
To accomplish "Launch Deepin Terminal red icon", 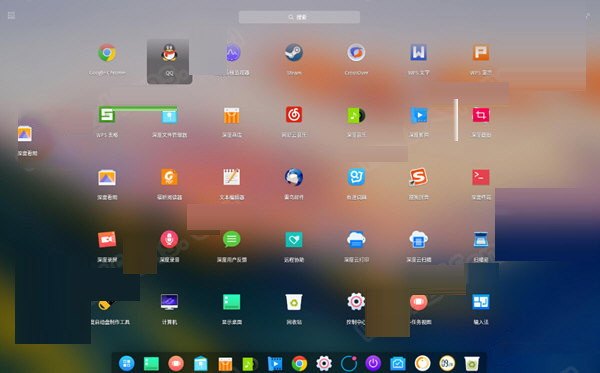I will coord(481,177).
